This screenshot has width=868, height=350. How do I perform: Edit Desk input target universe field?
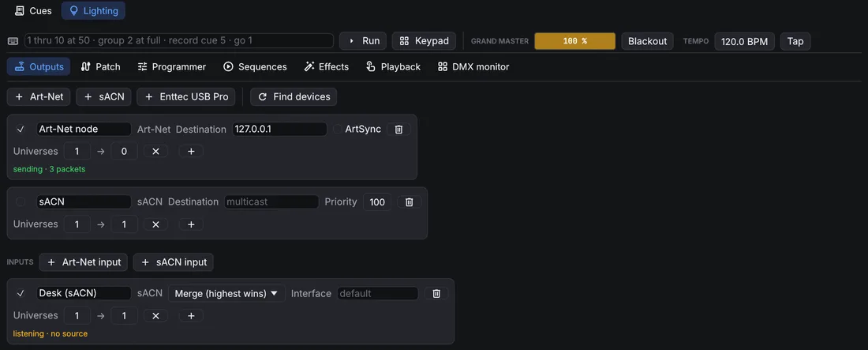(x=124, y=315)
